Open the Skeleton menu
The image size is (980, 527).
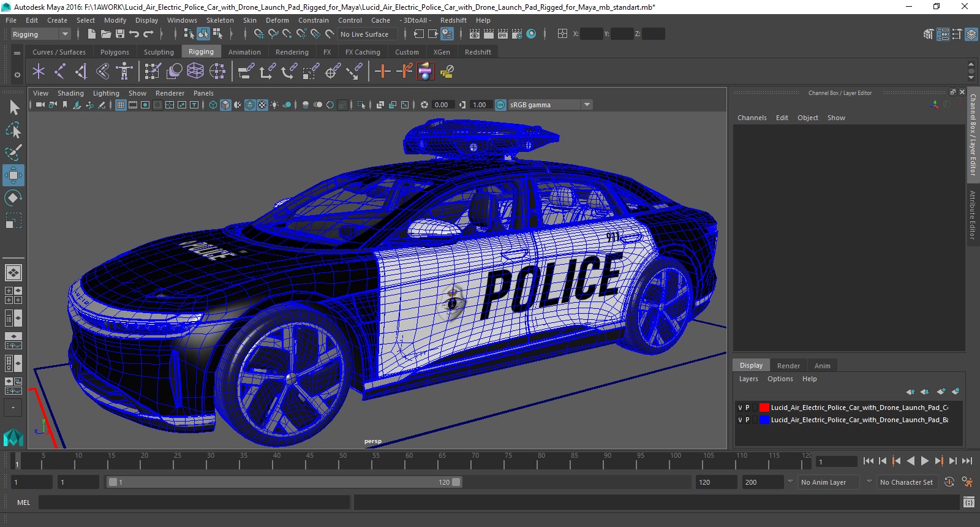pos(220,20)
